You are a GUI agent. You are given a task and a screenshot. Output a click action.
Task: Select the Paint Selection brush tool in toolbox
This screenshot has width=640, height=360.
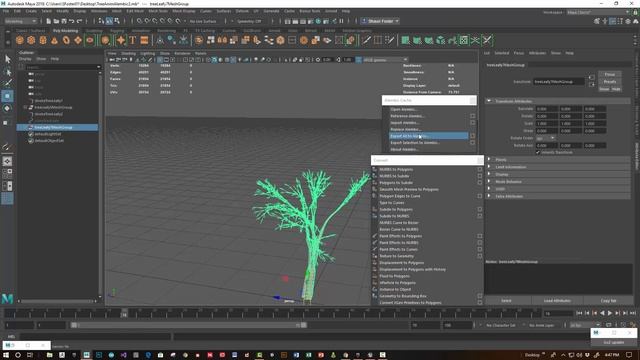(x=7, y=83)
